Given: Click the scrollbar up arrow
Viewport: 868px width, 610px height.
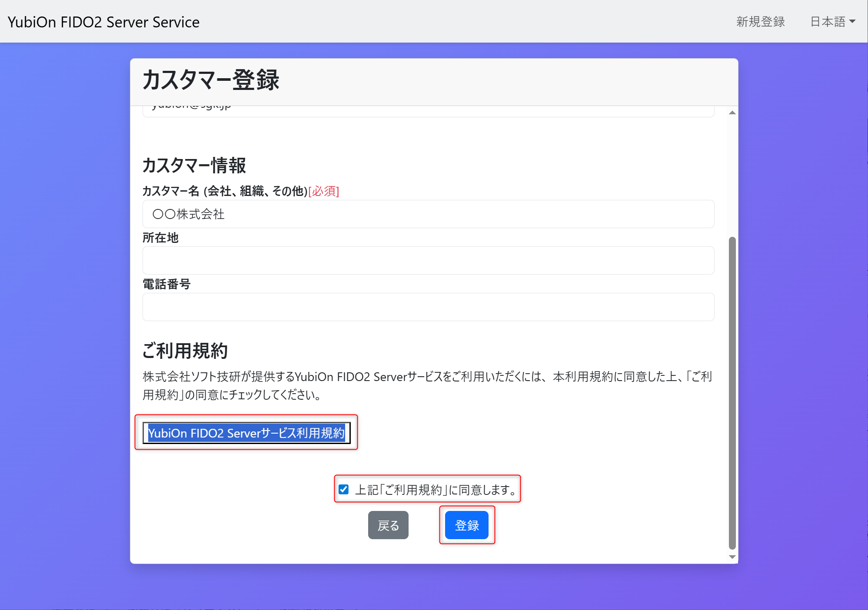Looking at the screenshot, I should click(732, 113).
